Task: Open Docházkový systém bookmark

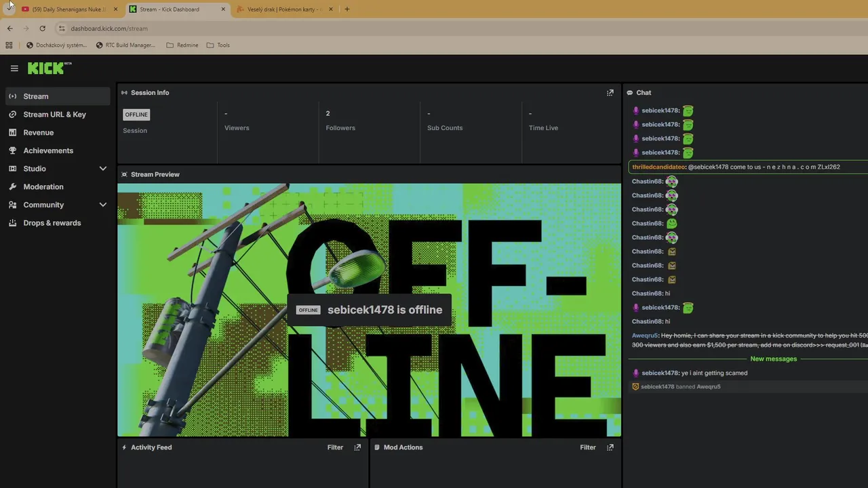Action: tap(56, 45)
